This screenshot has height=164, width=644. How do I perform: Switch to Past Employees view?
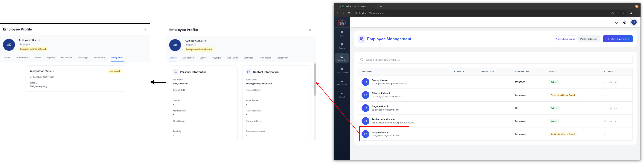588,39
